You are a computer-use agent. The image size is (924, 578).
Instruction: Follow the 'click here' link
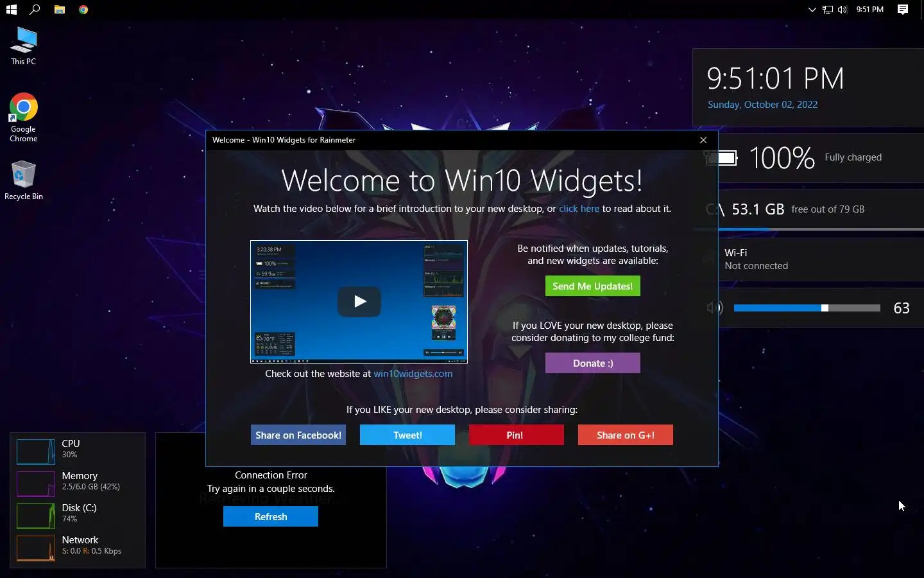click(x=579, y=209)
